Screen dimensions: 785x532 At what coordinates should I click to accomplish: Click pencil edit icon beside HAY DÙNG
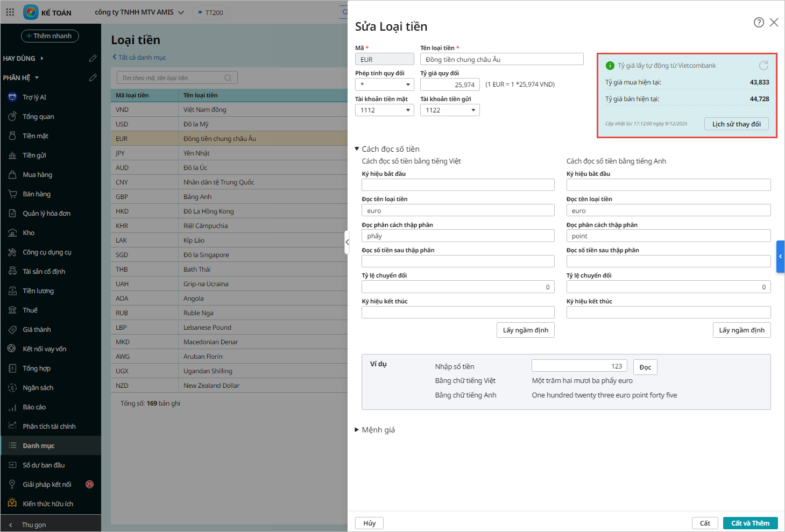click(x=93, y=58)
